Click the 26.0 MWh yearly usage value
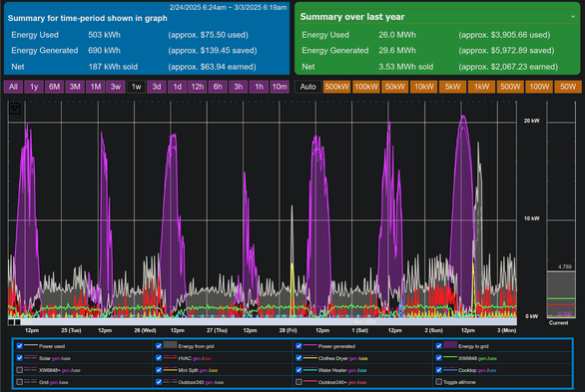Viewport: 585px width, 392px height. 397,35
